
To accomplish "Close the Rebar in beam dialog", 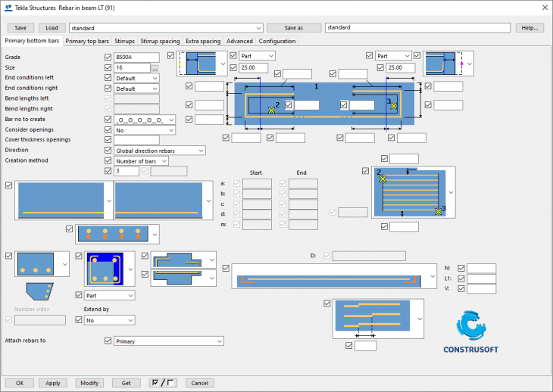I will pyautogui.click(x=545, y=8).
